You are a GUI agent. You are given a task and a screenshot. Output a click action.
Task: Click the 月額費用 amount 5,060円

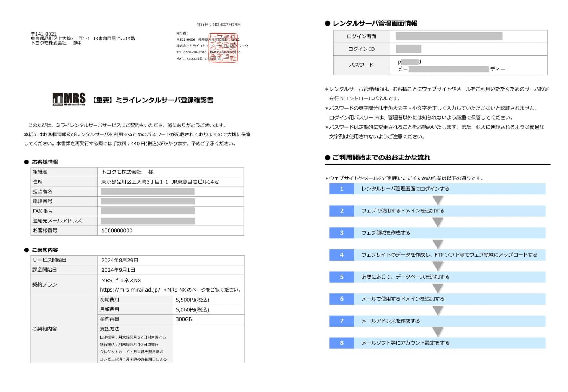tap(192, 310)
